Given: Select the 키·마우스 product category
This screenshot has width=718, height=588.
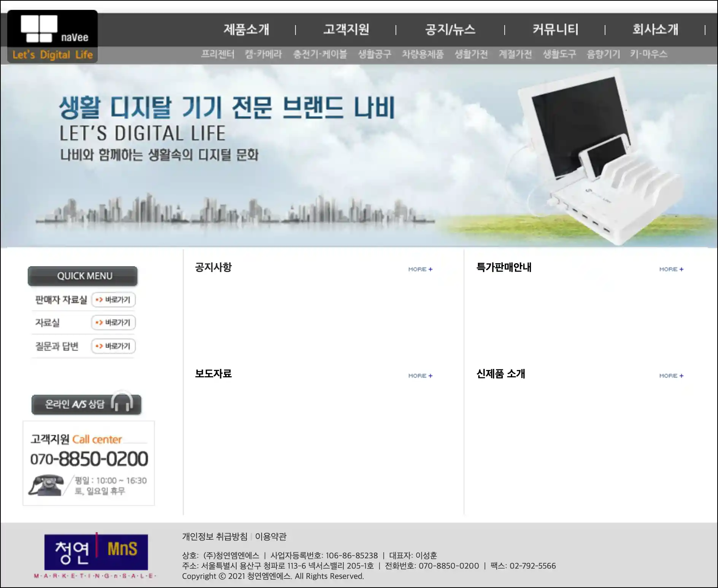Looking at the screenshot, I should pos(648,54).
